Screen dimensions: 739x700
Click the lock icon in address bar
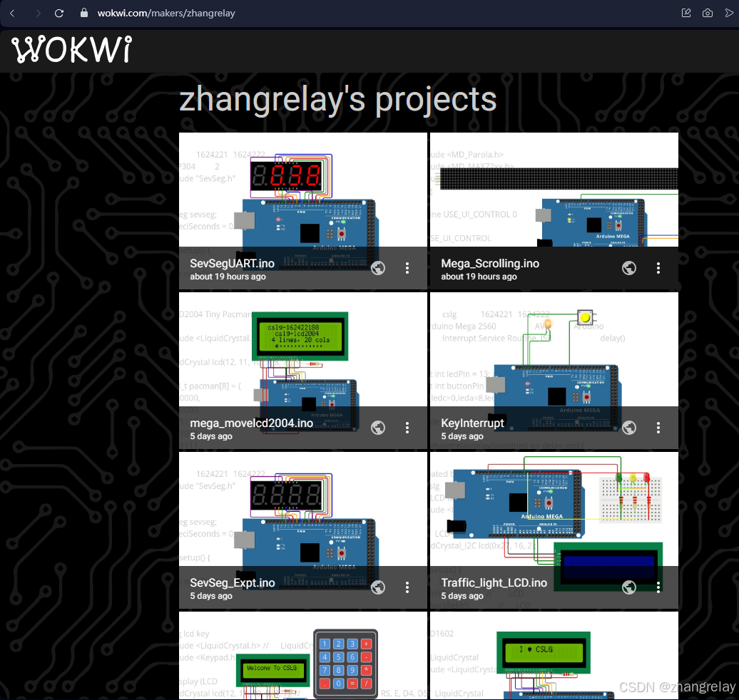[x=84, y=13]
